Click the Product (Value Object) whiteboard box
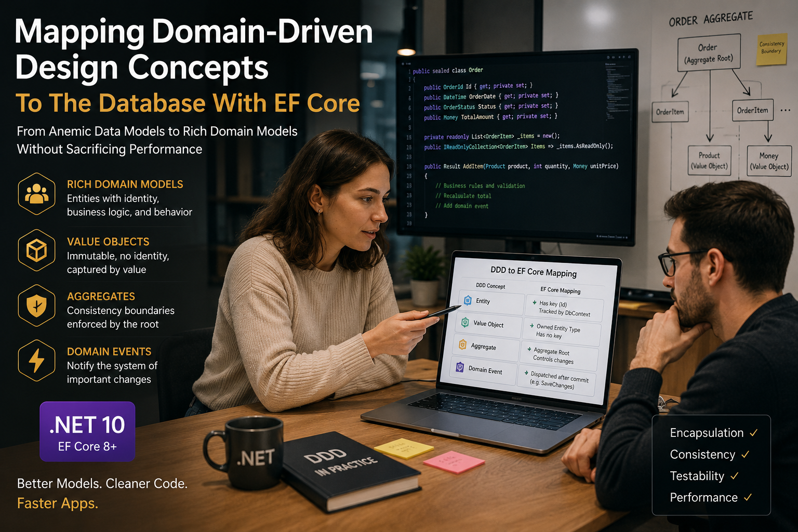The height and width of the screenshot is (532, 798). click(x=709, y=161)
